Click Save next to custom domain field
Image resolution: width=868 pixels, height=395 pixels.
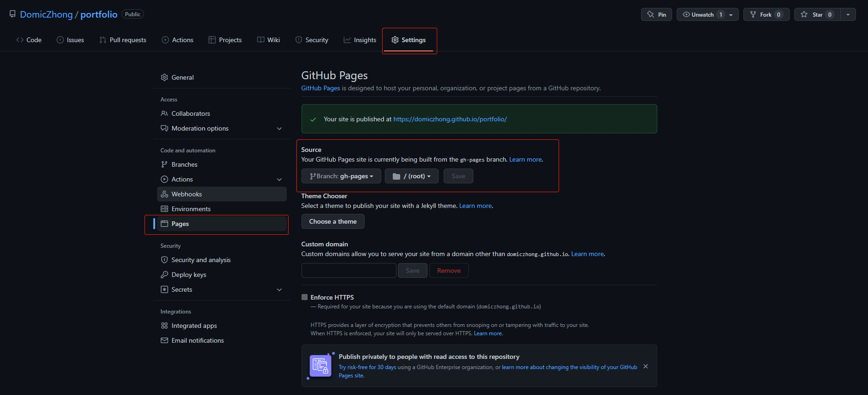[x=413, y=270]
